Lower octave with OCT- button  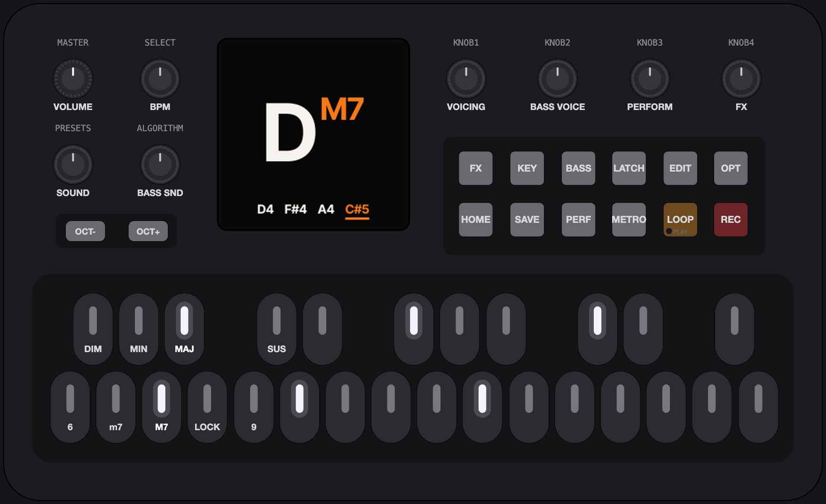85,231
